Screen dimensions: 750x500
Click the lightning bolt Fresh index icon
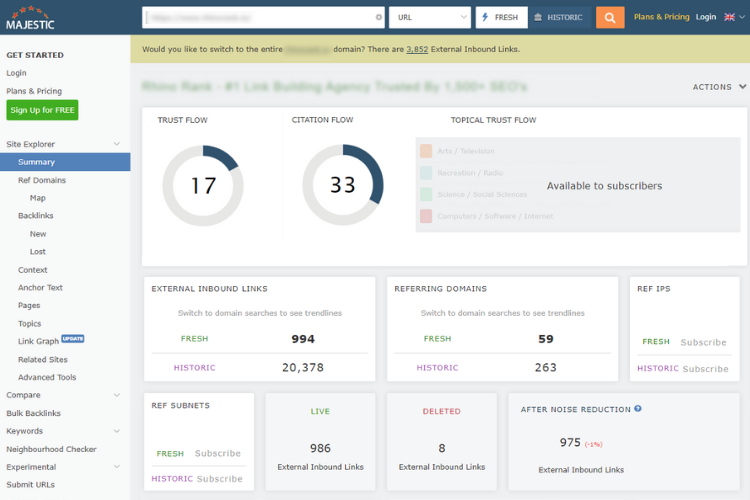point(485,17)
